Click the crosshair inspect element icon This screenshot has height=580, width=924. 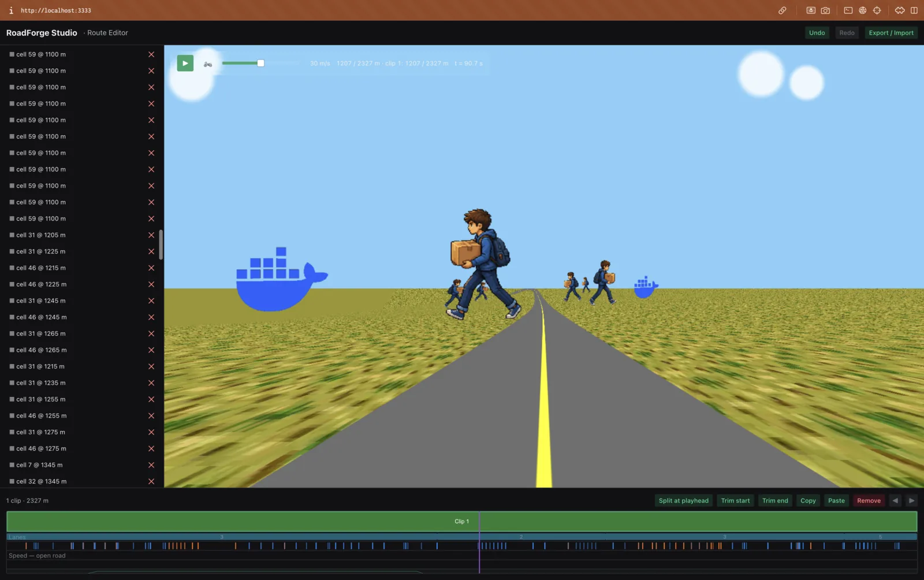(877, 10)
